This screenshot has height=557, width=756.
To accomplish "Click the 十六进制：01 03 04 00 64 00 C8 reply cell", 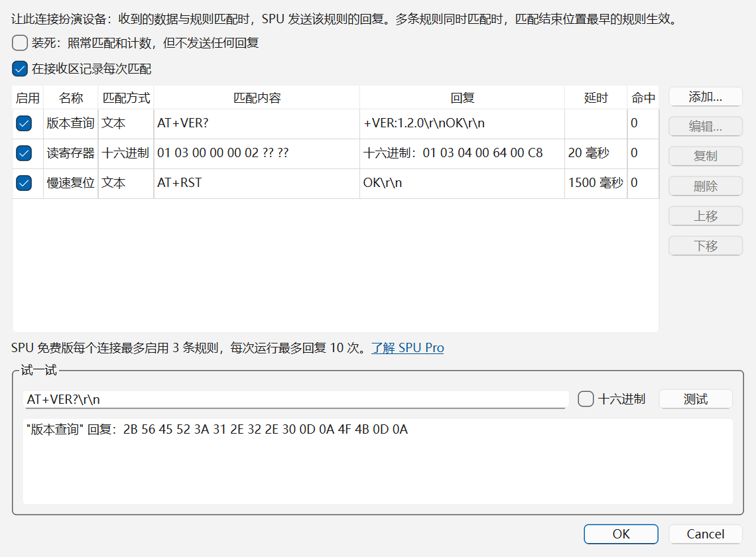I will pos(462,153).
